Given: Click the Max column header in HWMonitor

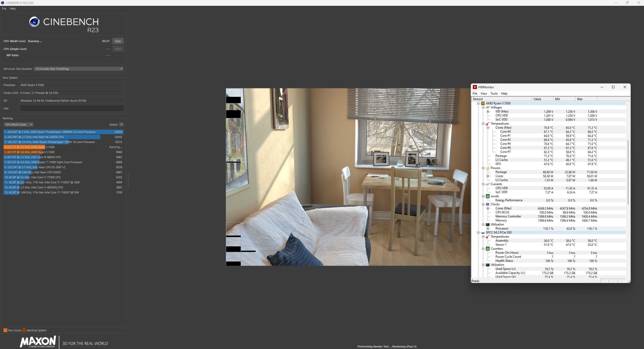Looking at the screenshot, I should (586, 99).
